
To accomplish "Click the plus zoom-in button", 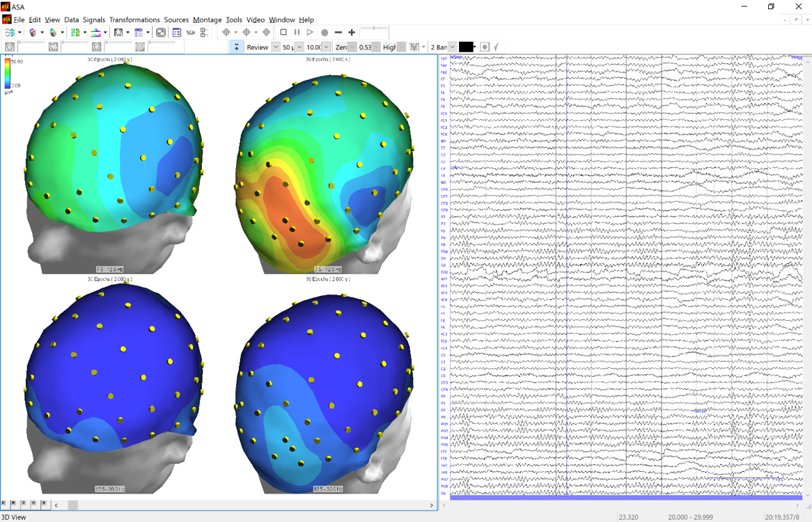I will pos(352,32).
